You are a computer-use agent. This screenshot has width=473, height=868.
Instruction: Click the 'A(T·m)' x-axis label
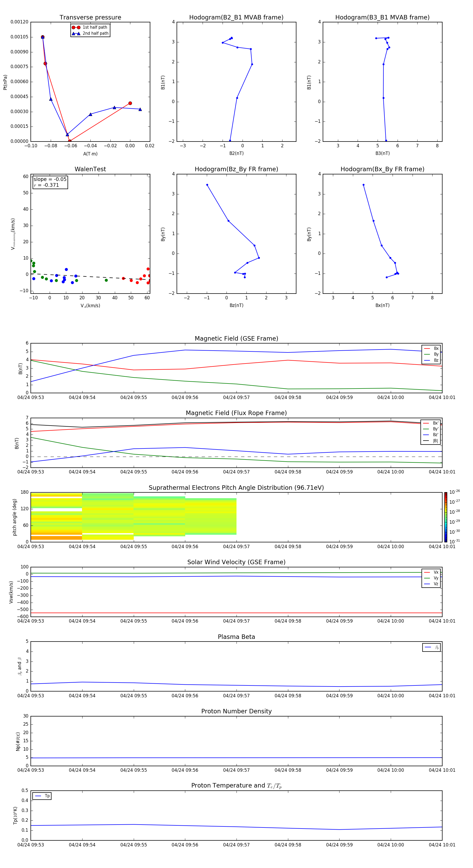click(x=90, y=154)
